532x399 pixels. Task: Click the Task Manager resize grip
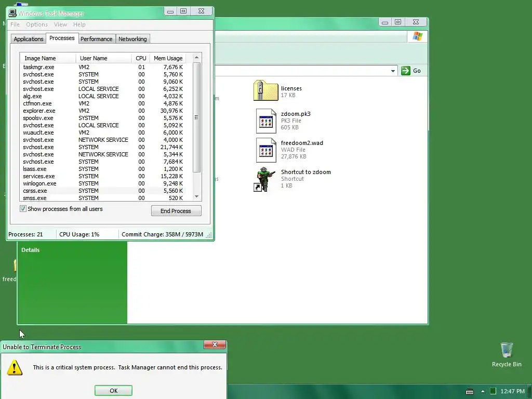(209, 235)
